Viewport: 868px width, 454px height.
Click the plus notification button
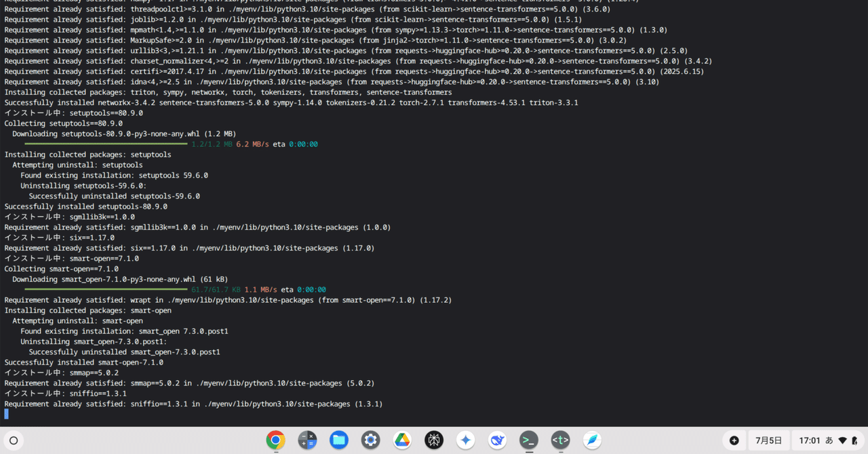734,440
